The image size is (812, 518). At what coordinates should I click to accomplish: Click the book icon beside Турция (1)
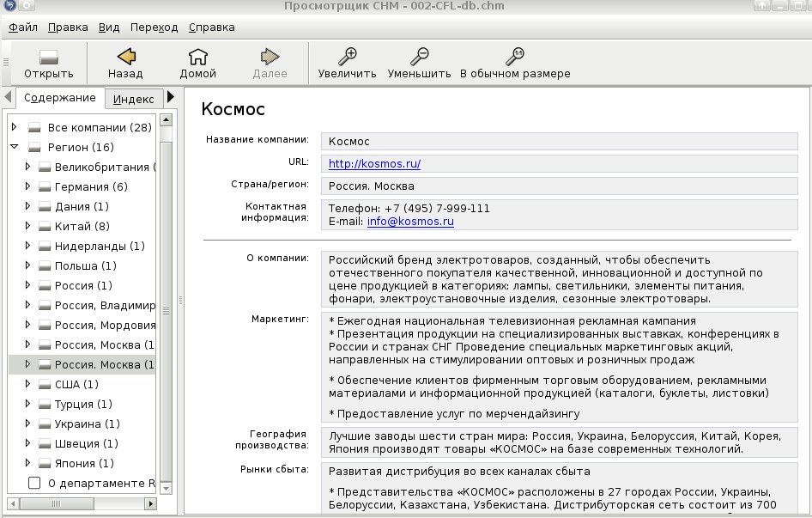coord(45,404)
